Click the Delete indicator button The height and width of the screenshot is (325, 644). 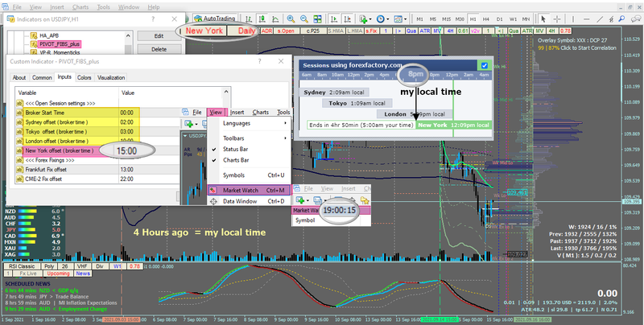[159, 49]
